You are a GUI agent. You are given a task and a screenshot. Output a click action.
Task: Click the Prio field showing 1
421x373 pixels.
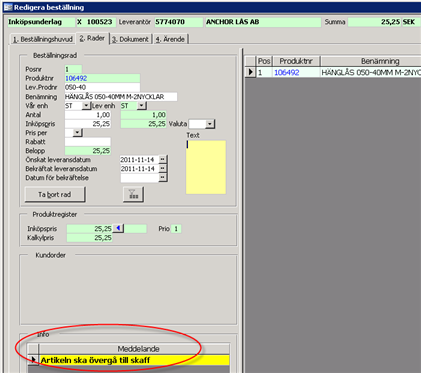point(176,229)
